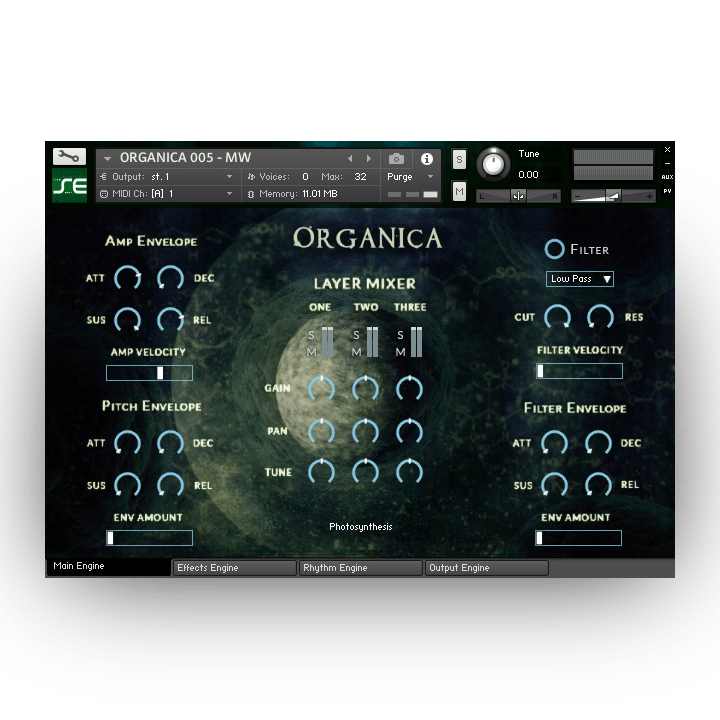Expand the Purge dropdown menu
Viewport: 720px width, 720px height.
click(412, 177)
